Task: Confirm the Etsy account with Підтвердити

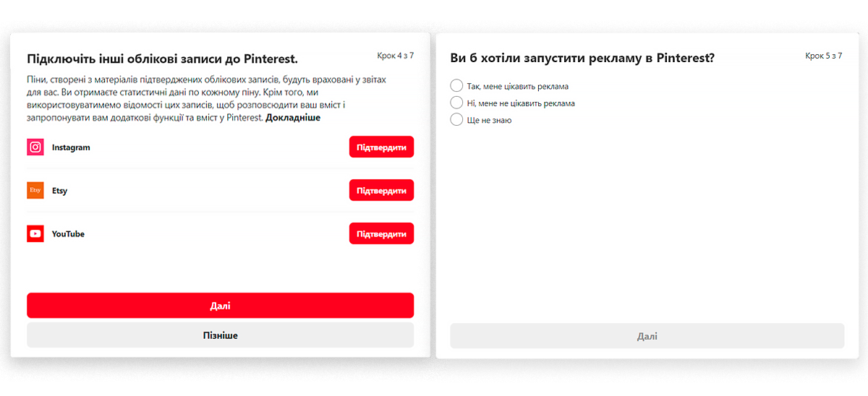Action: point(381,191)
